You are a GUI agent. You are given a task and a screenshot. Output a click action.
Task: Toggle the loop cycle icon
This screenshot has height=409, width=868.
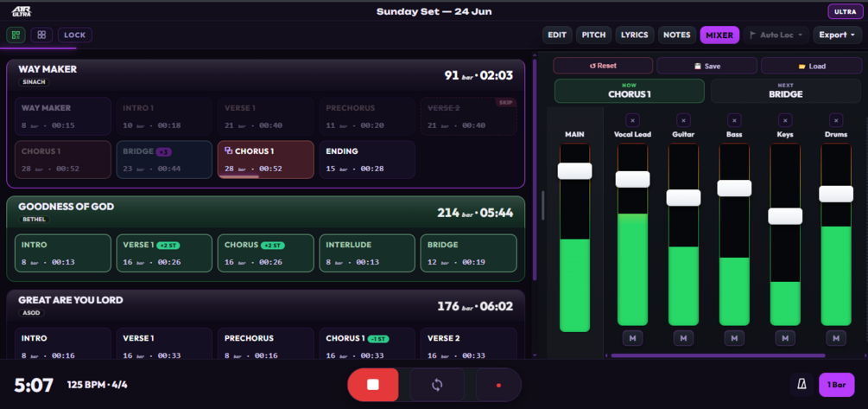click(x=437, y=385)
